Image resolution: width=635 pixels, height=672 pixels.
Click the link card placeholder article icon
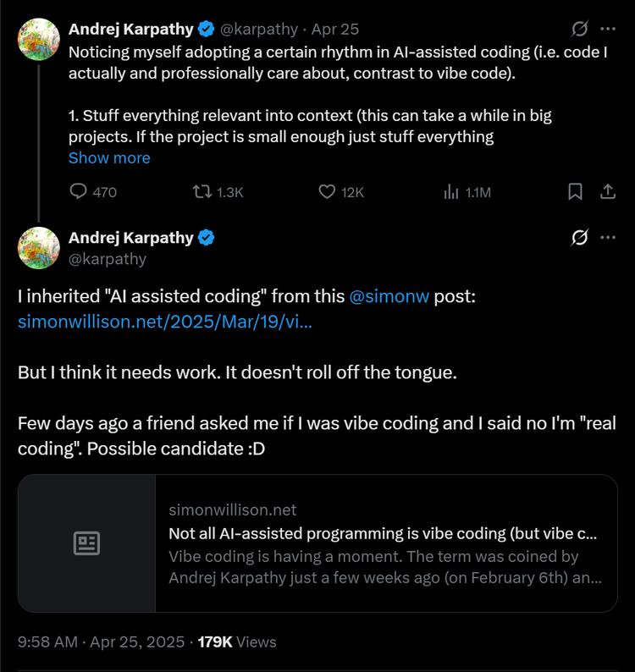86,543
